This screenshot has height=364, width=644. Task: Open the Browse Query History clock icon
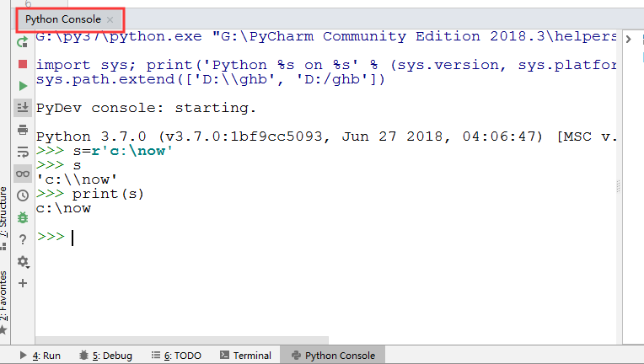click(23, 195)
